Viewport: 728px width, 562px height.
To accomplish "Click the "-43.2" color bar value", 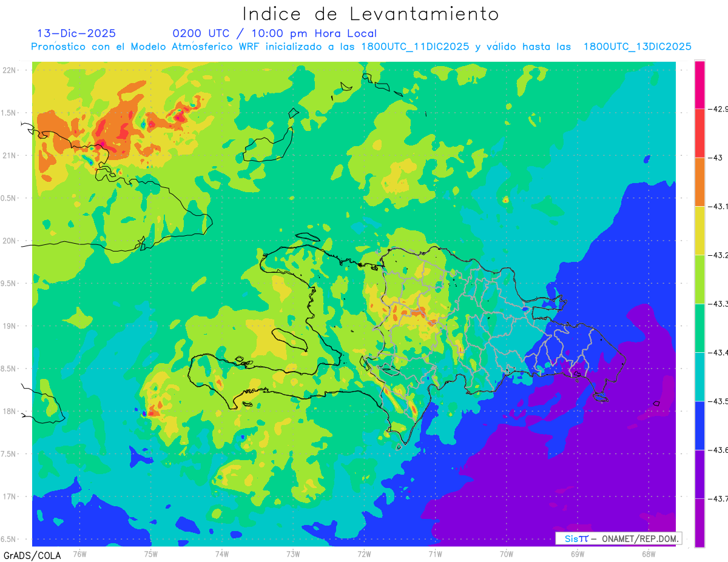I will (718, 255).
